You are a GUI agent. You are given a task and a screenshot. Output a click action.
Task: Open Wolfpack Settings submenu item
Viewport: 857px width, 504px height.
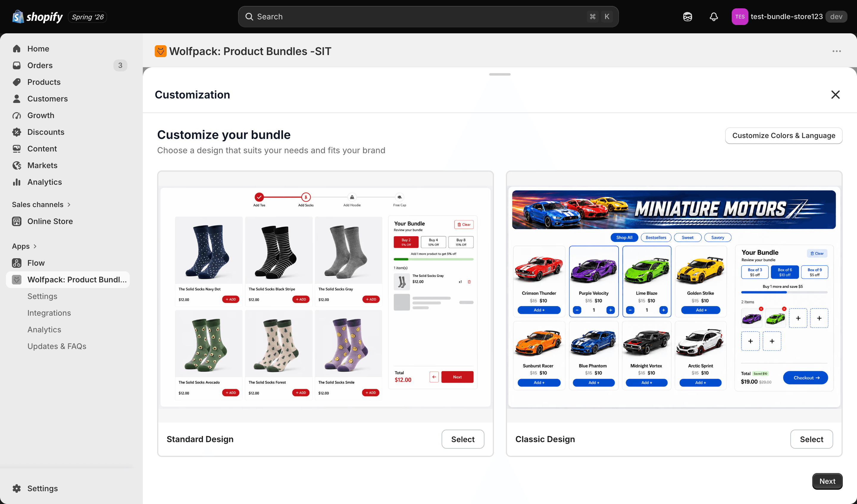[43, 296]
